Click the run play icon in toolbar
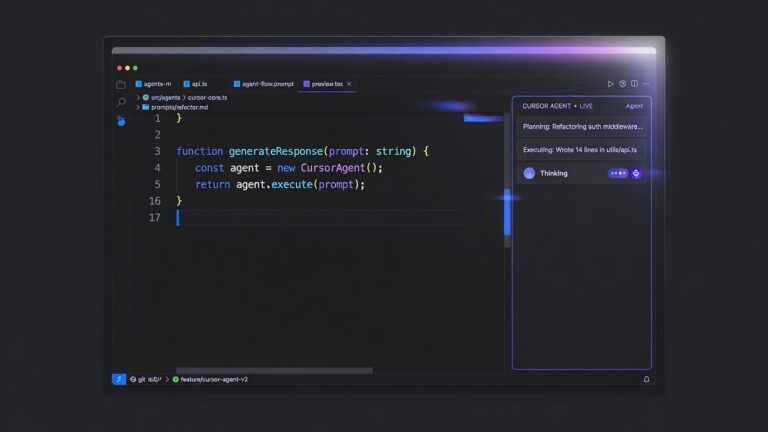The height and width of the screenshot is (432, 768). (x=610, y=84)
